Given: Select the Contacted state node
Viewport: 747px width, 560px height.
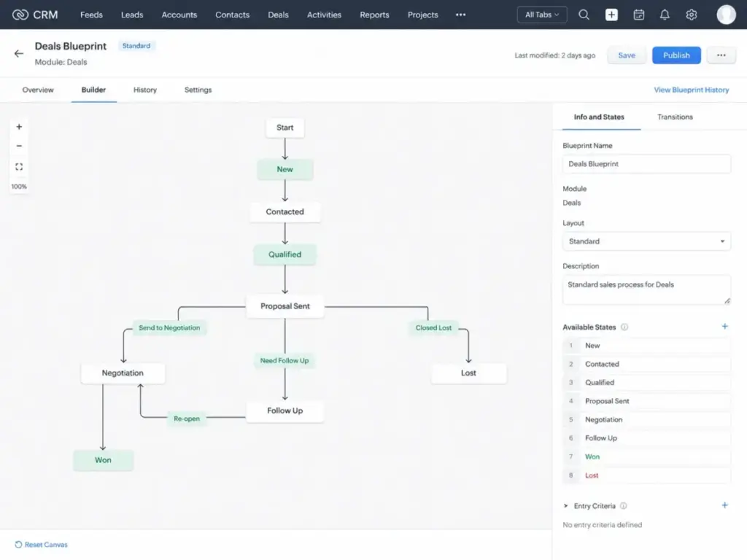Looking at the screenshot, I should pos(285,211).
